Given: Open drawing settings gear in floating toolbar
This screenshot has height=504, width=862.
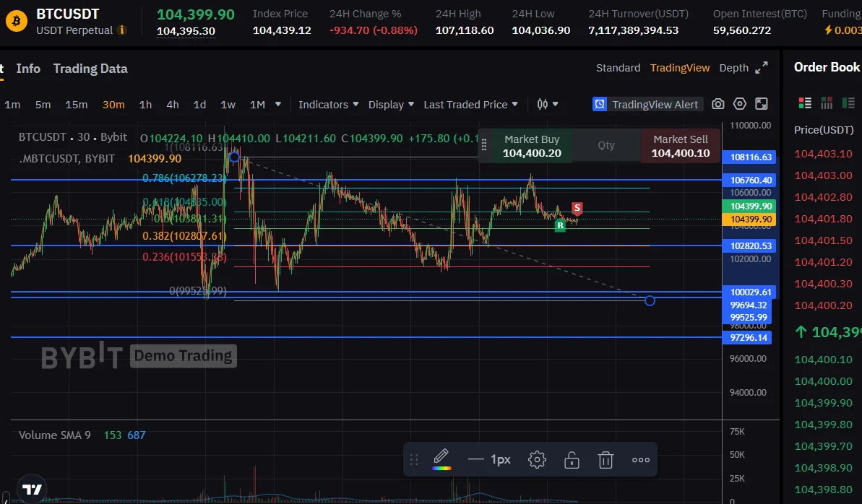Looking at the screenshot, I should point(537,459).
